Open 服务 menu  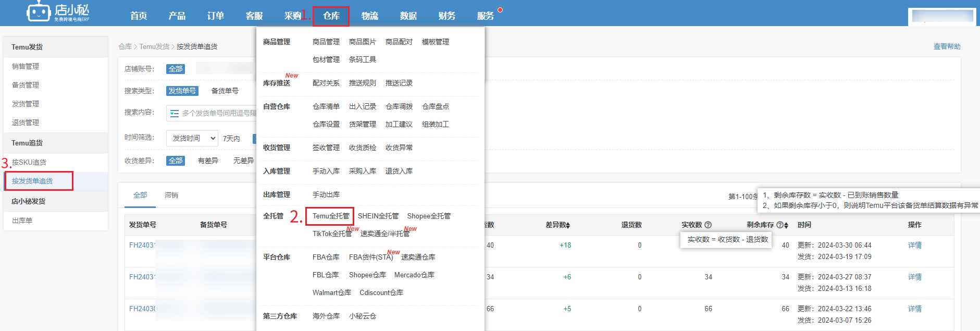click(x=486, y=16)
